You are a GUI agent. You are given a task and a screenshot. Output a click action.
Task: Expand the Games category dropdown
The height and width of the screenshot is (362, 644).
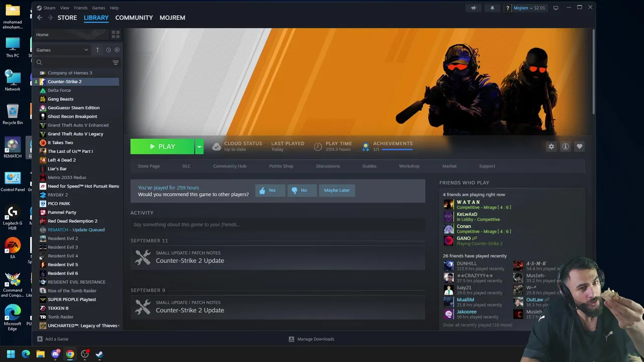coord(62,50)
